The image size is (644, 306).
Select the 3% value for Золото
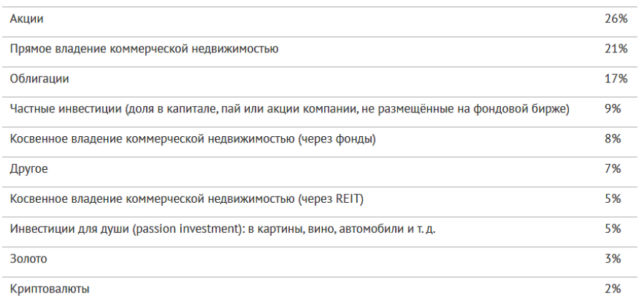pyautogui.click(x=613, y=259)
